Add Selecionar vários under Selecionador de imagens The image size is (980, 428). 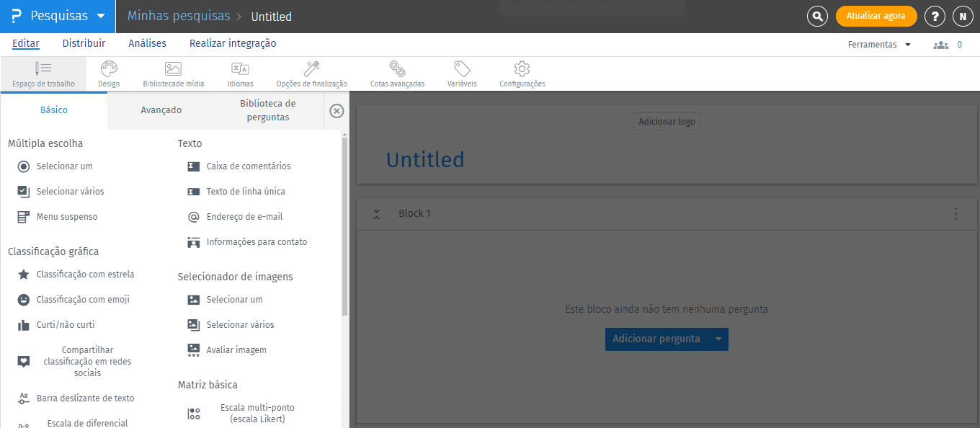tap(231, 325)
